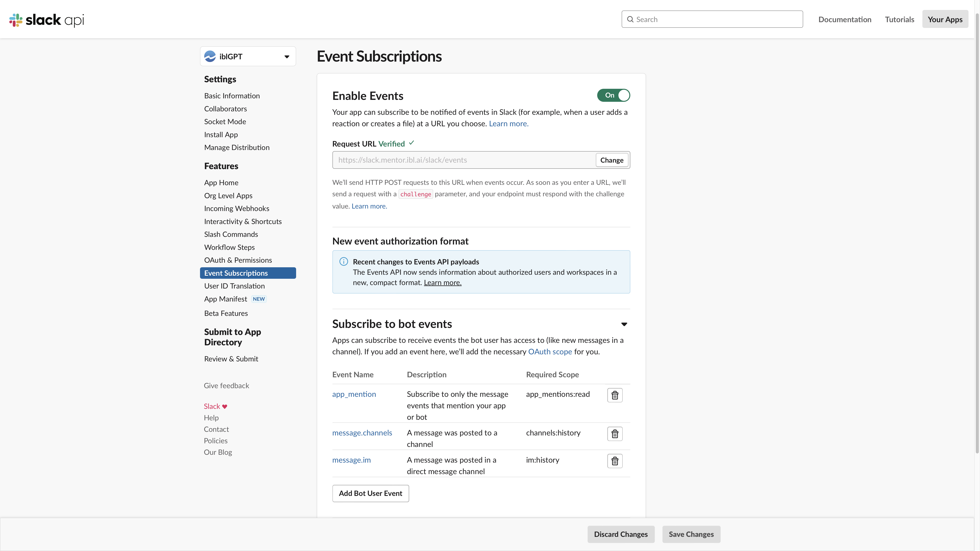This screenshot has width=980, height=551.
Task: Click the Slack heart icon in sidebar
Action: click(x=225, y=407)
